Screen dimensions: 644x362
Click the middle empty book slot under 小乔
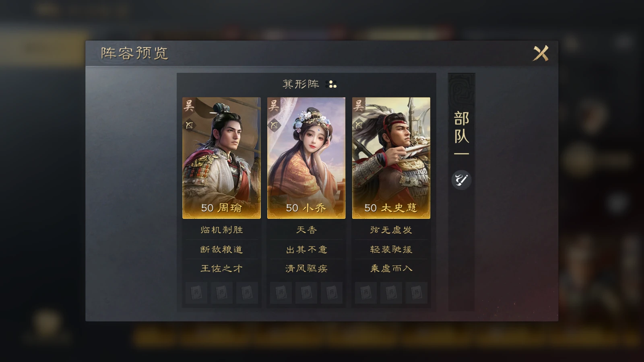point(306,292)
